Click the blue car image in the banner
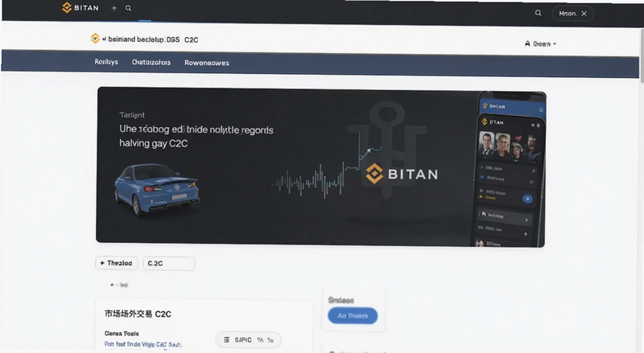 click(156, 188)
